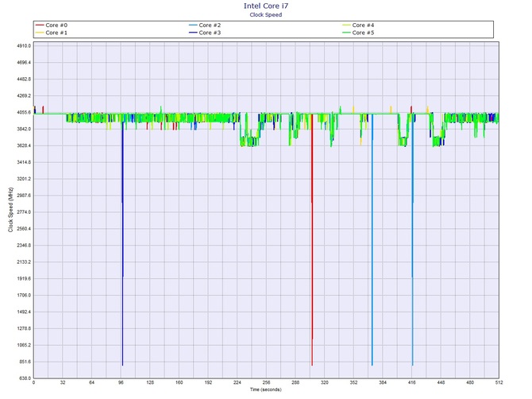Click the Core #5 legend entry
Viewport: 532px width, 399px height.
click(358, 33)
